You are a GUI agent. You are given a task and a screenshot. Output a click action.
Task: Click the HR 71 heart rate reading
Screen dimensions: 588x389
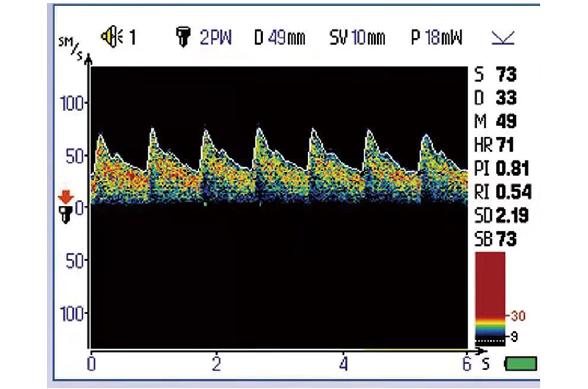[x=496, y=145]
